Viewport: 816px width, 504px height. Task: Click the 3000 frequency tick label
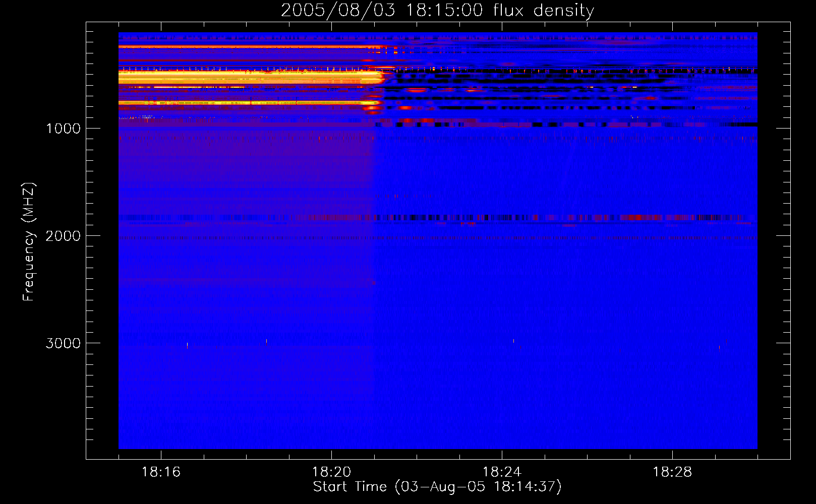point(63,343)
